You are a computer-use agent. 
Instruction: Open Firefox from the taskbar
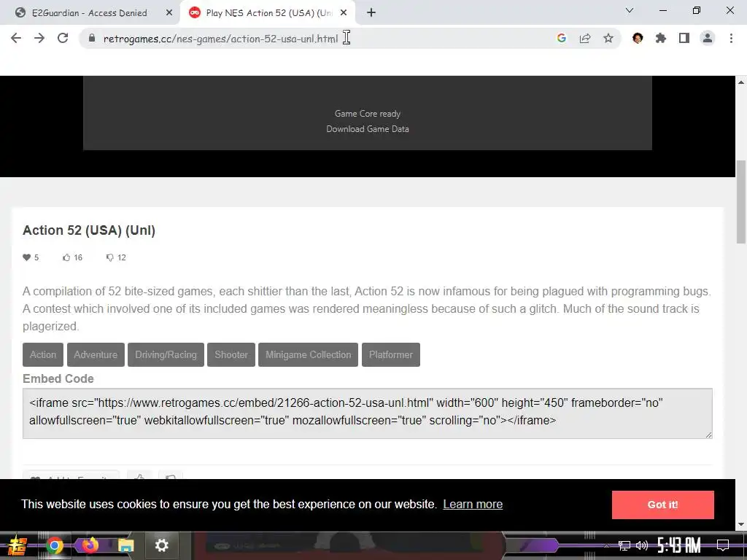pyautogui.click(x=90, y=545)
